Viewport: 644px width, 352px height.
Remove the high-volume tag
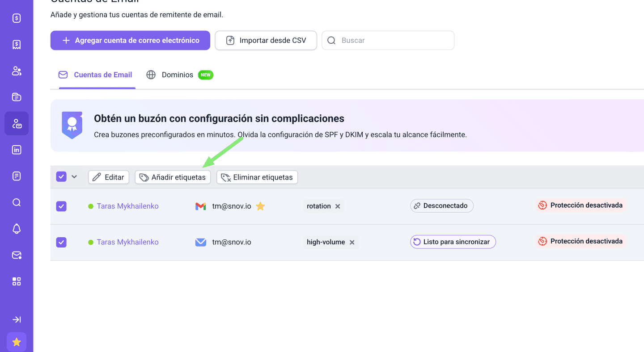[352, 242]
